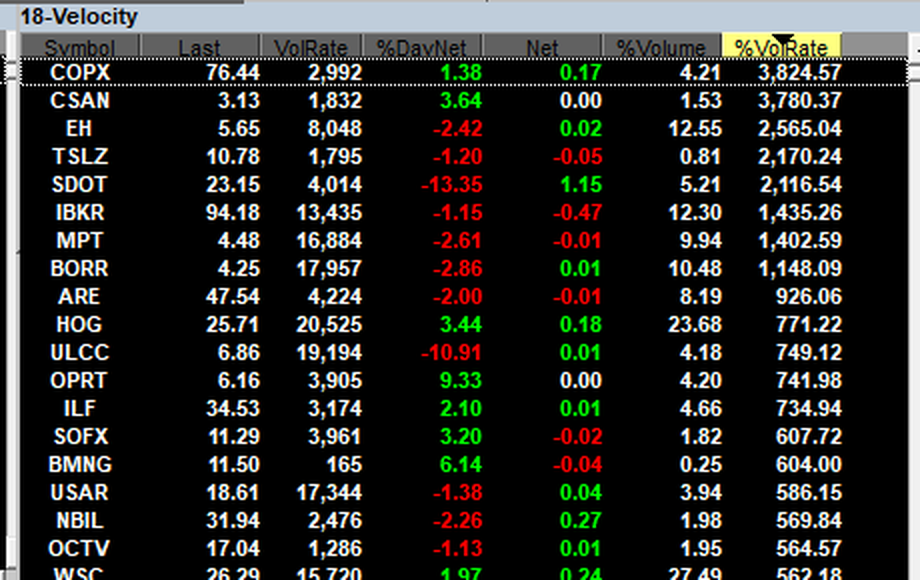Click SDOT Net value 1.15
The width and height of the screenshot is (920, 580).
(581, 185)
